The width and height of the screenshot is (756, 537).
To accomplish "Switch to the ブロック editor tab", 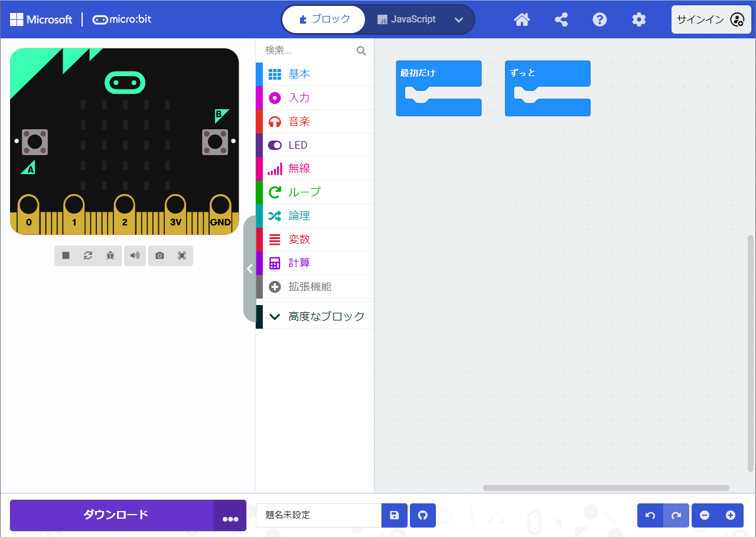I will [x=324, y=19].
